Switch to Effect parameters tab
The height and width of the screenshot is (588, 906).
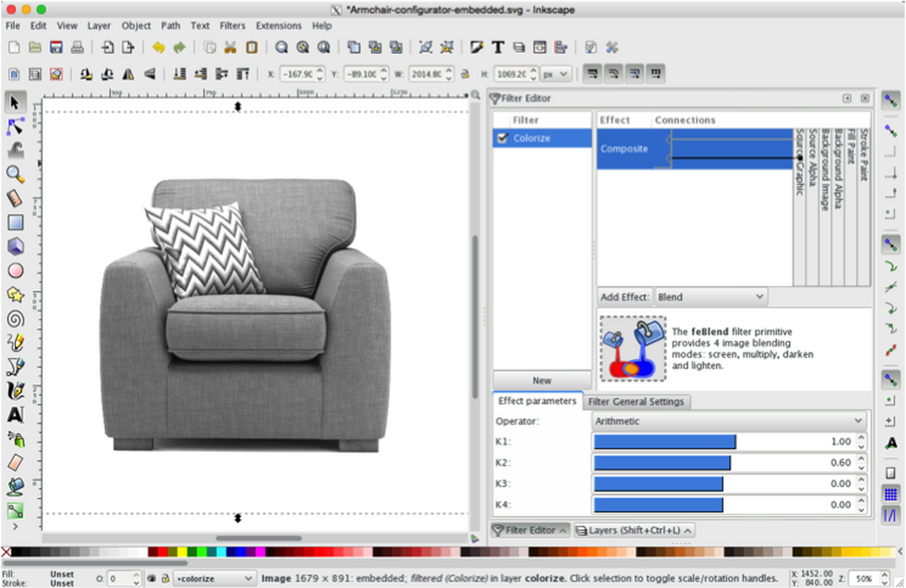(x=537, y=401)
